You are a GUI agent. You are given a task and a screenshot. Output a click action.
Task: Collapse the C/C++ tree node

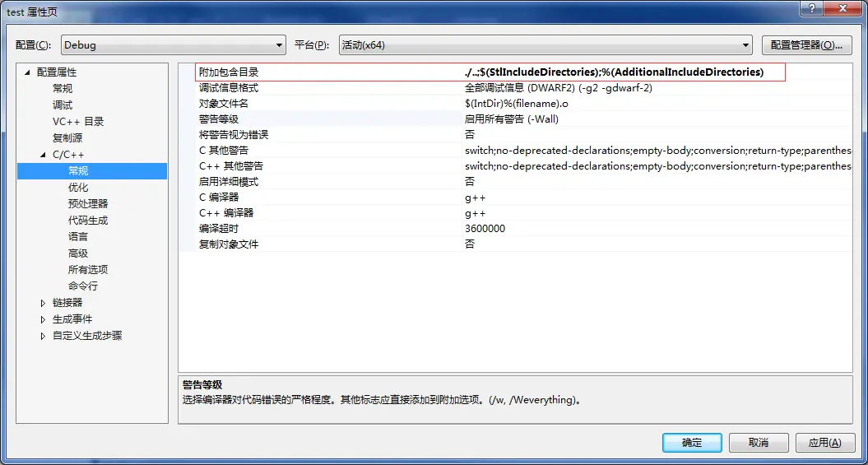pyautogui.click(x=43, y=155)
